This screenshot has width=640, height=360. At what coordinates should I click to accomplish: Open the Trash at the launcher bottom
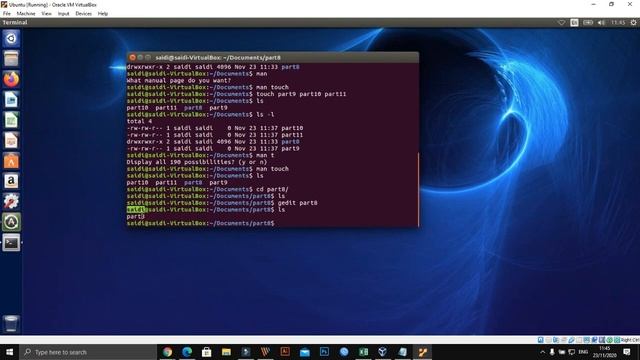tap(11, 324)
